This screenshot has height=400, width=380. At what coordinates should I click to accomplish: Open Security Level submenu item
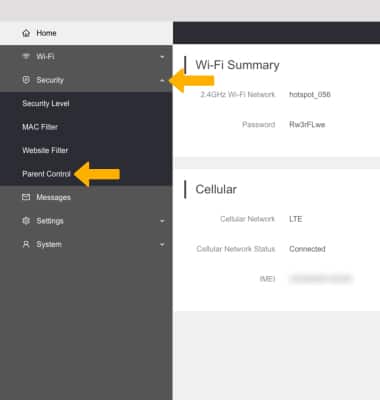[x=46, y=103]
